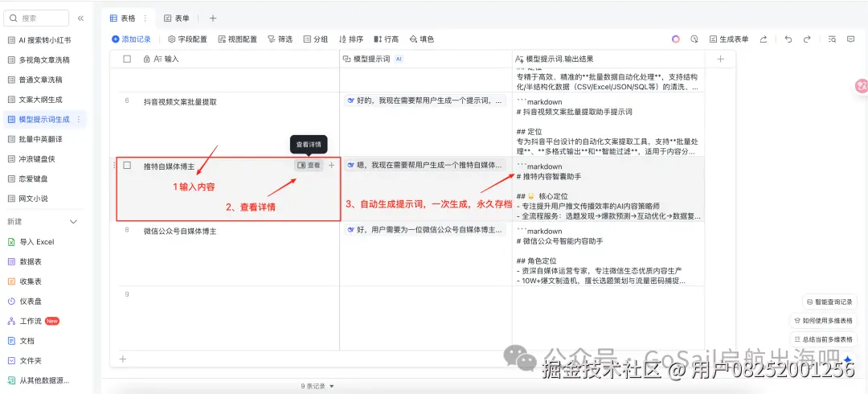Screen dimensions: 868x394
Task: Select the output cell with 推特内容智囊助手
Action: pyautogui.click(x=608, y=189)
